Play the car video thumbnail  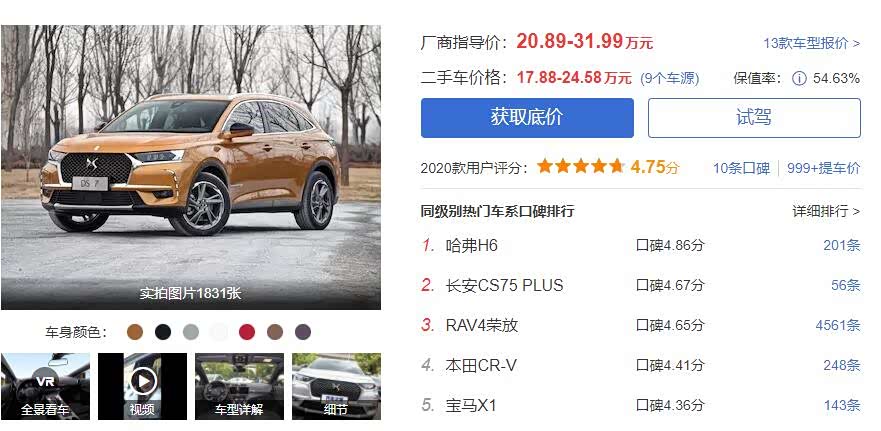click(x=142, y=386)
